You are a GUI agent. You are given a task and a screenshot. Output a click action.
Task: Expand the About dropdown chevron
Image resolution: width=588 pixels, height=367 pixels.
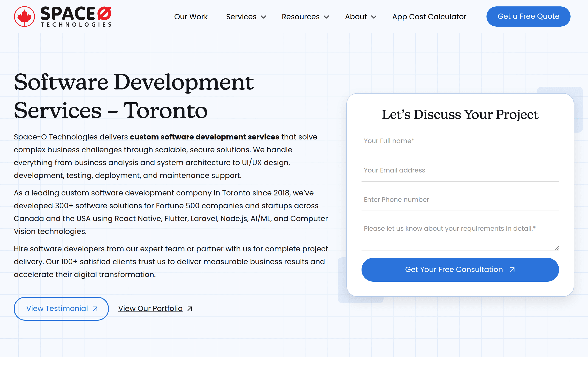click(x=374, y=17)
